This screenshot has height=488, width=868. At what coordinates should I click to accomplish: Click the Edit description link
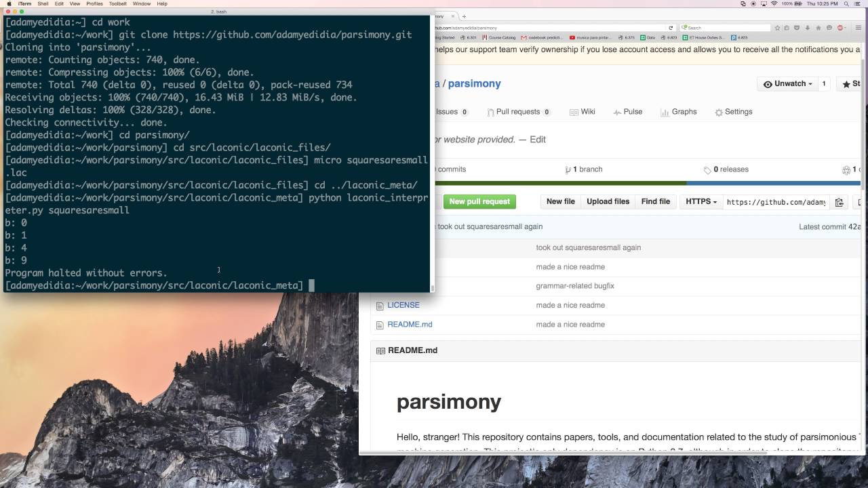(x=538, y=140)
